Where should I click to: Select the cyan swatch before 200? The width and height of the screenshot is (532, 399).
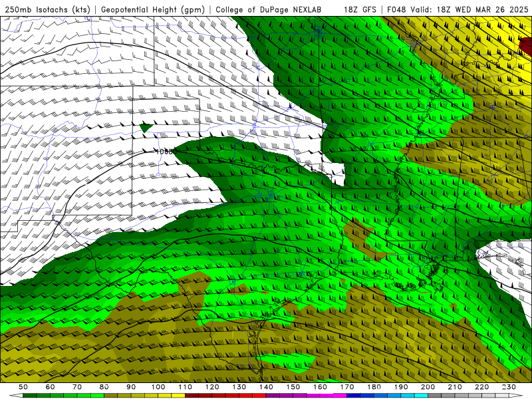(422, 396)
